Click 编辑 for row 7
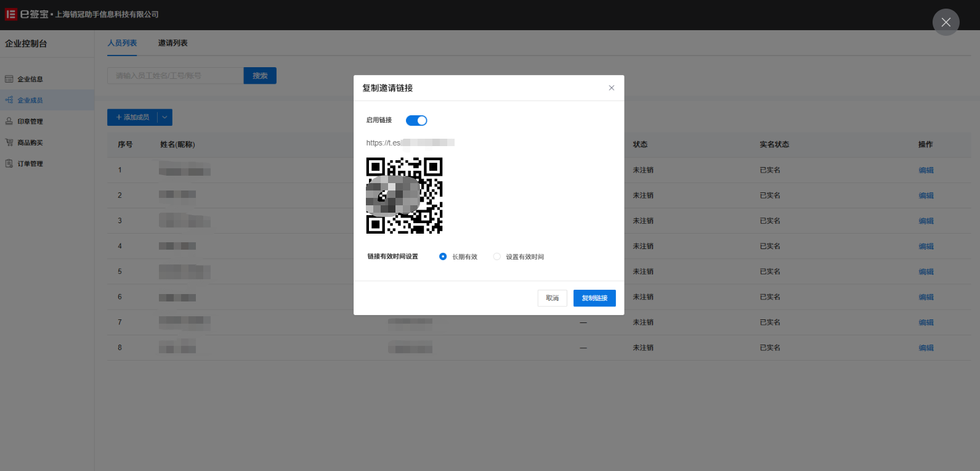The image size is (980, 471). click(x=926, y=322)
